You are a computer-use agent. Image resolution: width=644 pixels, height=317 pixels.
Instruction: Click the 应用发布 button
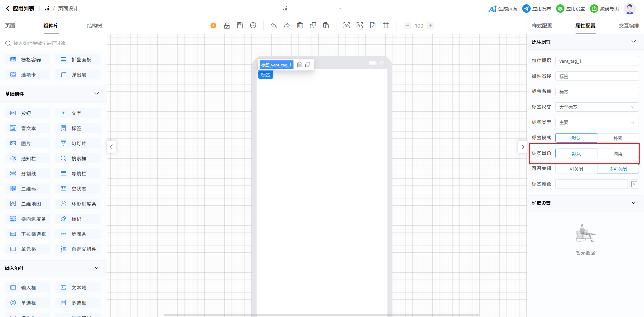coord(537,9)
